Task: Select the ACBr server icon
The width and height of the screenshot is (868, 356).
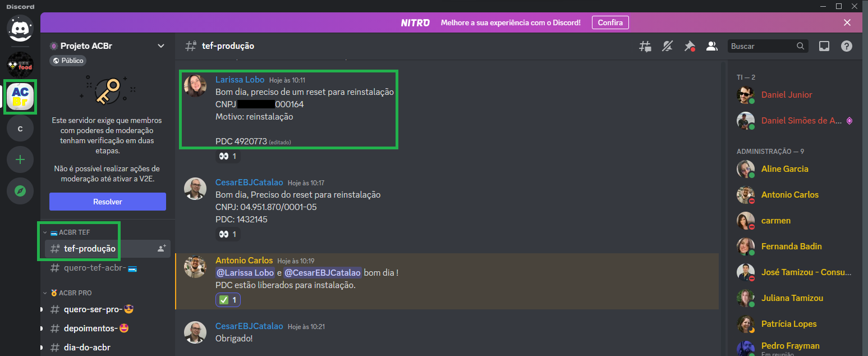Action: [20, 97]
